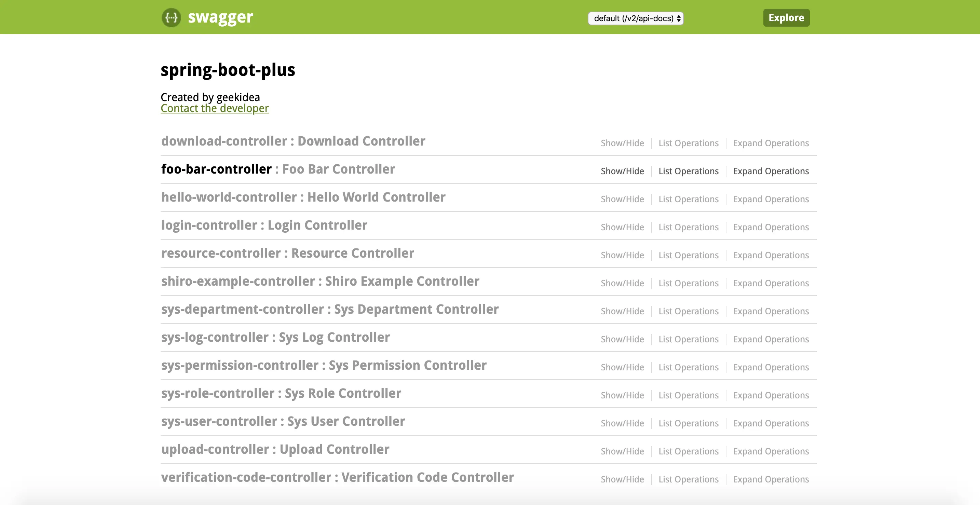
Task: List Operations for resource-controller
Action: click(688, 255)
